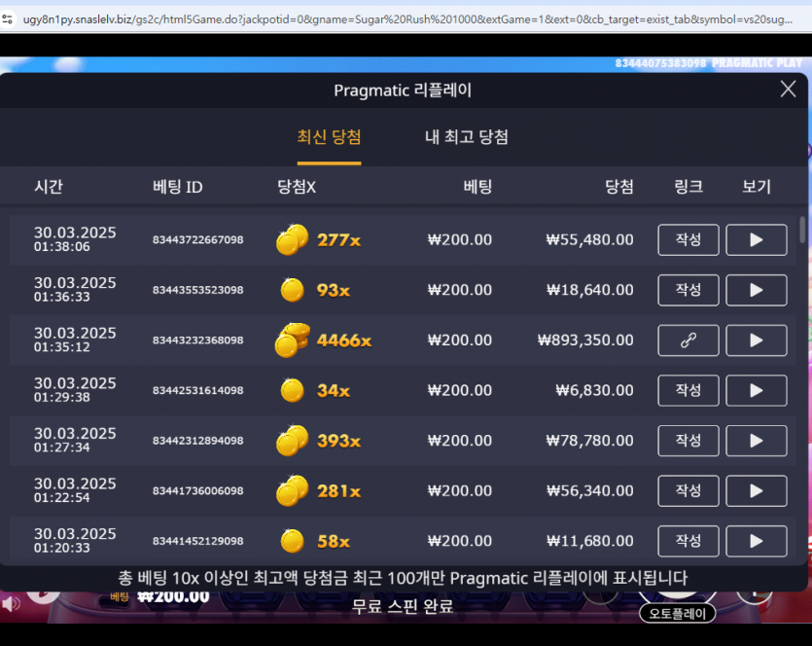
Task: Focus the browser address bar URL
Action: (x=407, y=19)
